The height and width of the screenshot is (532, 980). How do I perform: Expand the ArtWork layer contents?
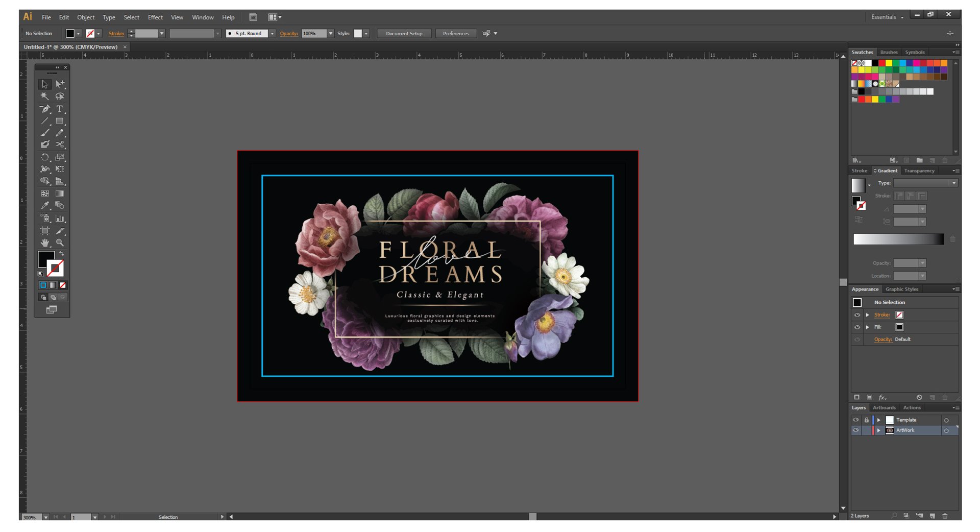click(x=878, y=430)
